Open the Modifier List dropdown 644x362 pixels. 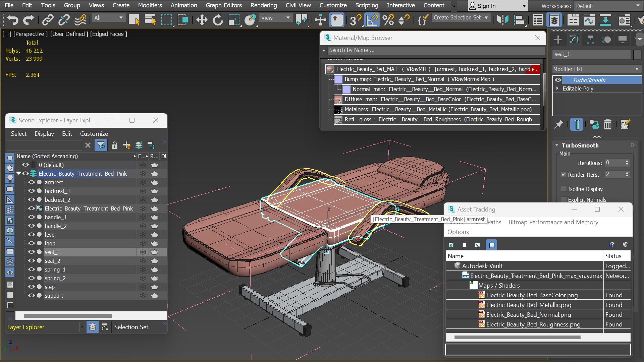pyautogui.click(x=596, y=69)
